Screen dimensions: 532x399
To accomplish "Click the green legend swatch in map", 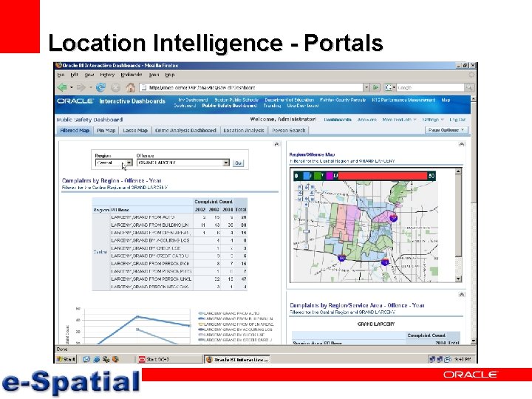I will point(318,176).
